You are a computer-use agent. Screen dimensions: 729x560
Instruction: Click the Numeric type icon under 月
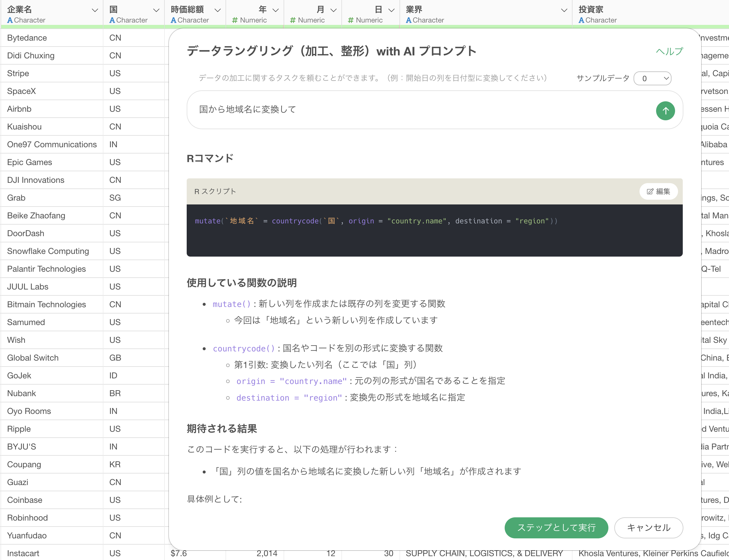point(293,20)
